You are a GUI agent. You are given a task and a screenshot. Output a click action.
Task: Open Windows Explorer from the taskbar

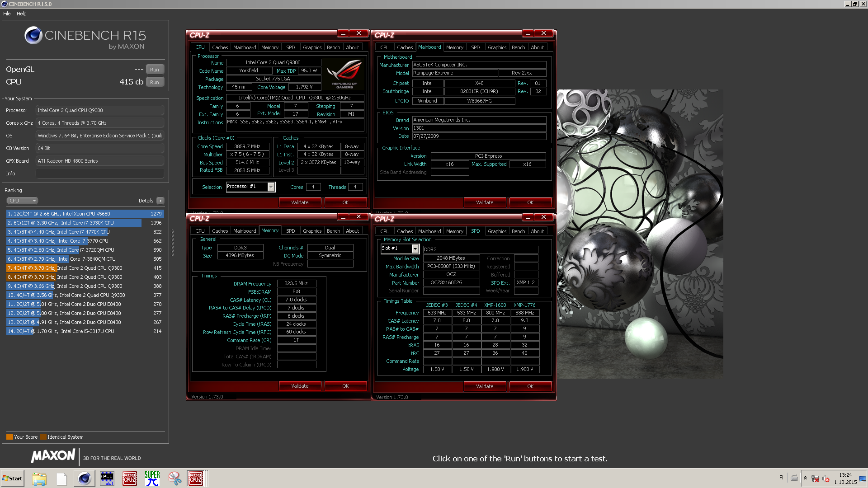tap(39, 479)
